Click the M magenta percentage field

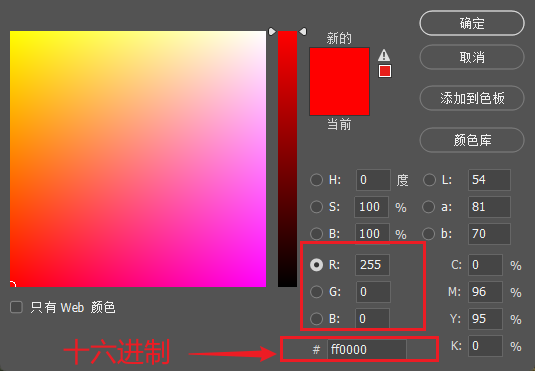485,291
